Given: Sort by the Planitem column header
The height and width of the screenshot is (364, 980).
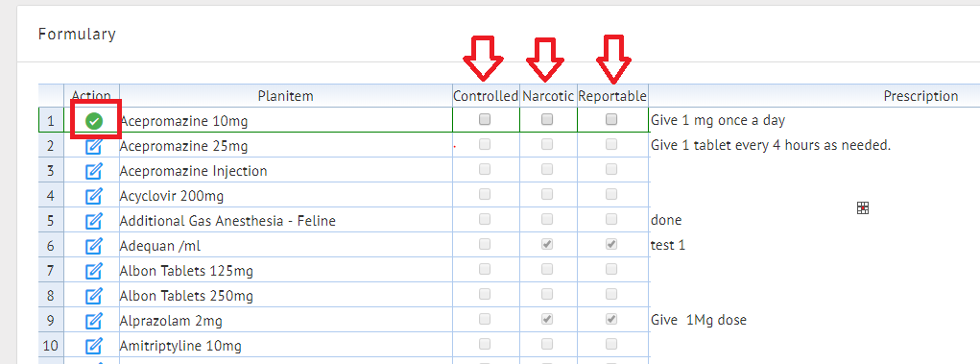Looking at the screenshot, I should point(286,96).
